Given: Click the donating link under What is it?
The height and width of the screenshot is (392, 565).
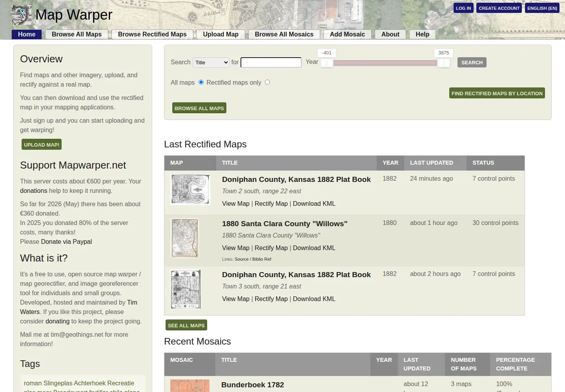Looking at the screenshot, I should tap(57, 321).
